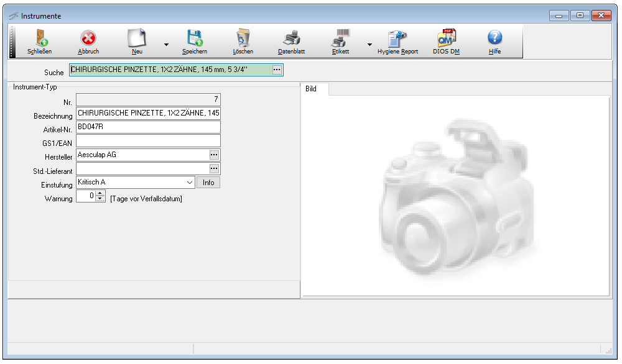Select the Bild tab
The height and width of the screenshot is (364, 622).
point(311,89)
